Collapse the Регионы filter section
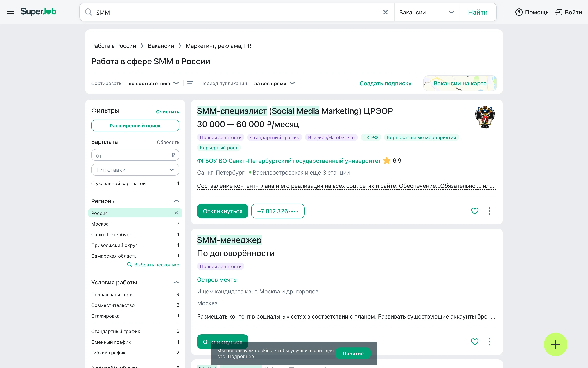Screen dimensions: 588x368 [176, 201]
